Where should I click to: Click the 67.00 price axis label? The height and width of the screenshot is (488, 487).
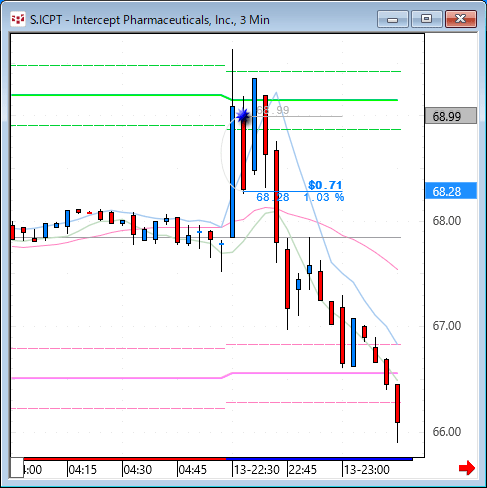pos(447,326)
